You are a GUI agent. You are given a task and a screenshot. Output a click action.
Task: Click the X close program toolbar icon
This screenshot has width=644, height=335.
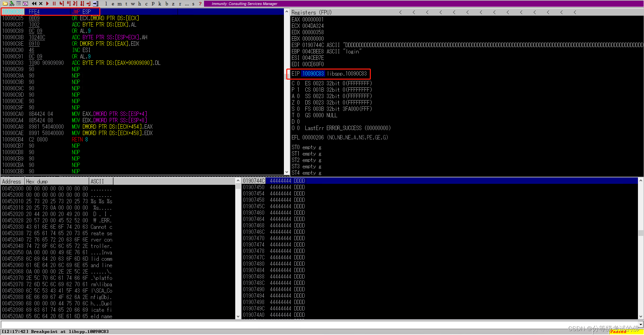coord(41,4)
